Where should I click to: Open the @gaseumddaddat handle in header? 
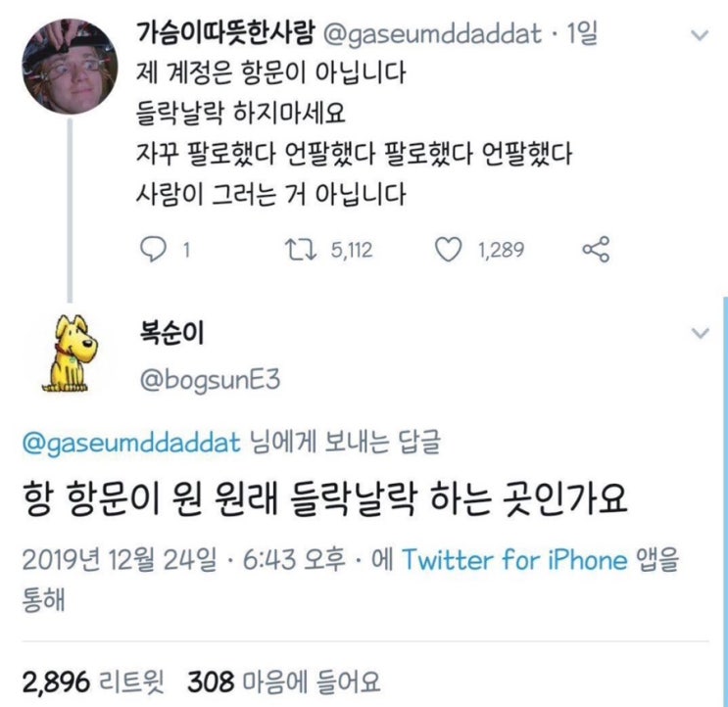click(x=431, y=35)
